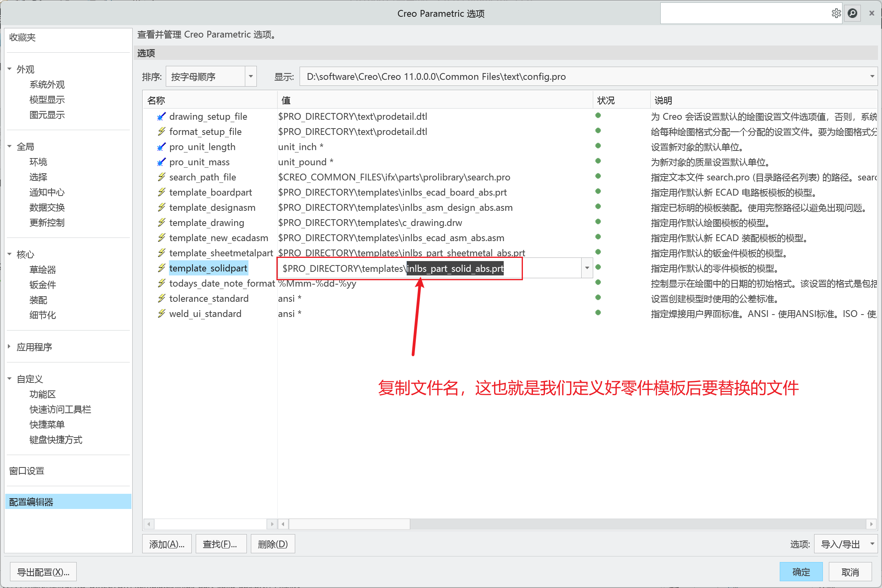Viewport: 882px width, 588px height.
Task: Select 系统外观 in the sidebar
Action: pyautogui.click(x=47, y=85)
